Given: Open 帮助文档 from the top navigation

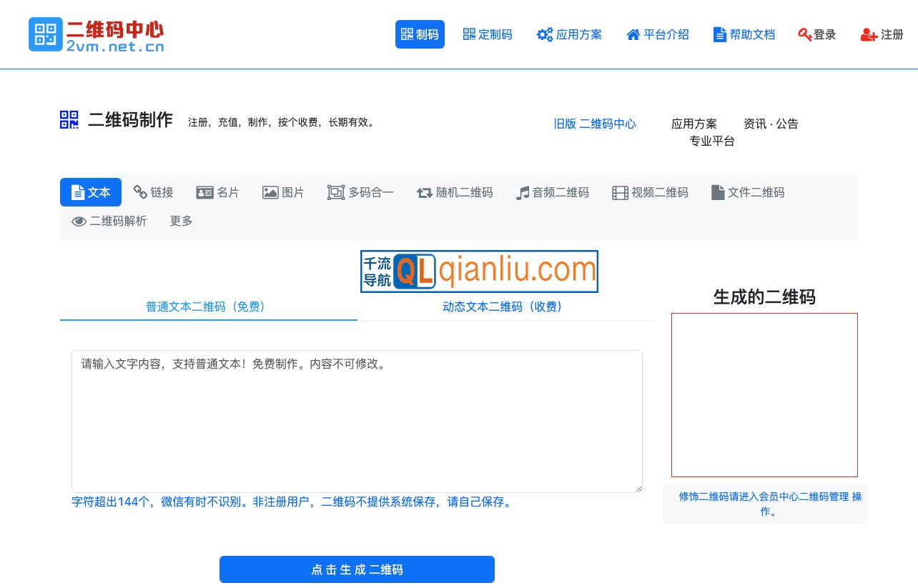Looking at the screenshot, I should [744, 34].
